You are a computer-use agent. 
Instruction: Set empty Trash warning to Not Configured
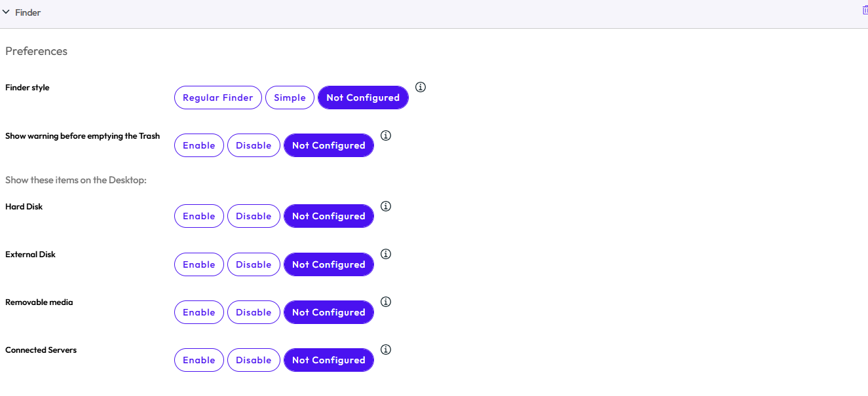point(329,145)
